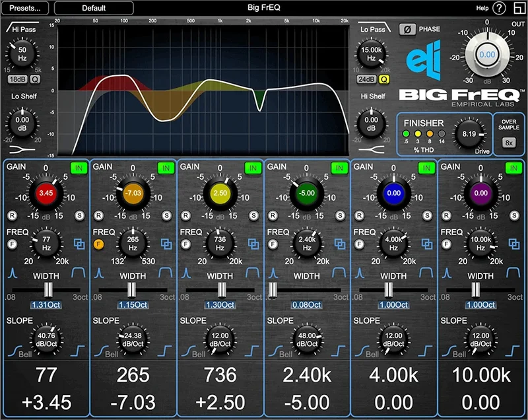528x420 pixels.
Task: Toggle the IN button of the 4.00k band
Action: tap(426, 168)
